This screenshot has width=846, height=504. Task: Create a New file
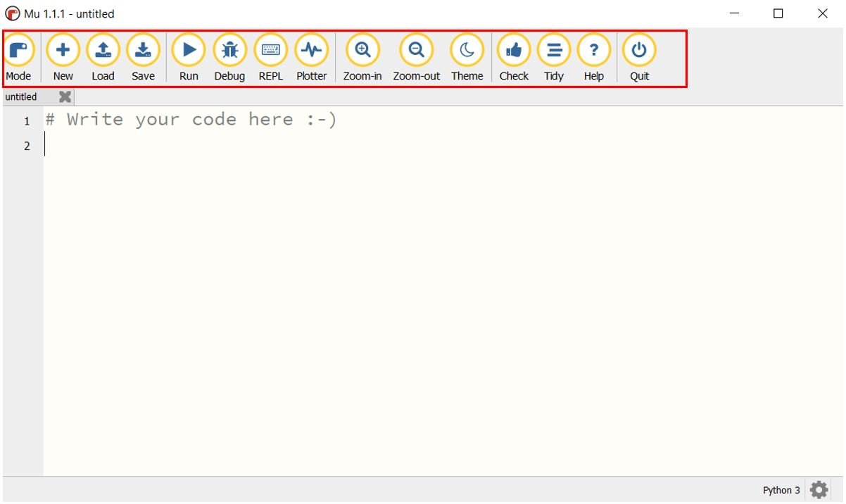(63, 57)
